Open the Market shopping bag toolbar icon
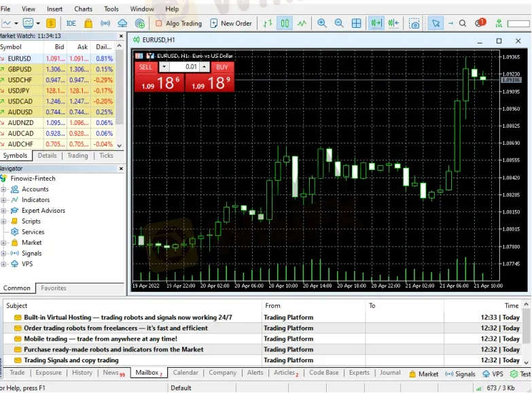 point(88,23)
